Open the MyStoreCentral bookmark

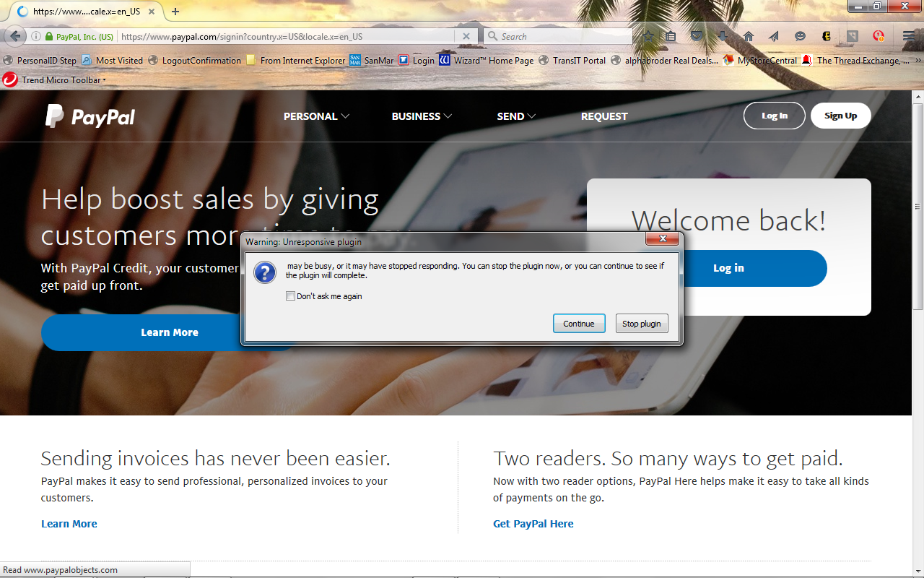[760, 61]
